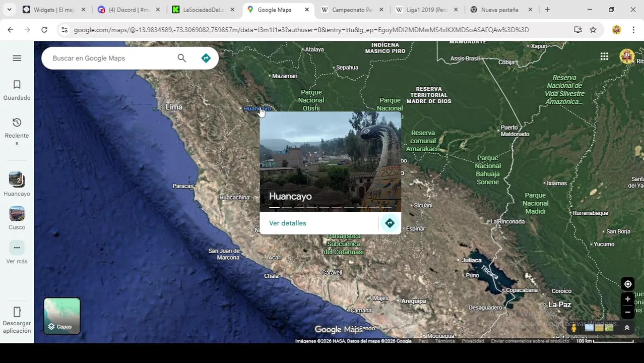Open the Chrome three-dot menu
644x363 pixels.
pyautogui.click(x=633, y=30)
